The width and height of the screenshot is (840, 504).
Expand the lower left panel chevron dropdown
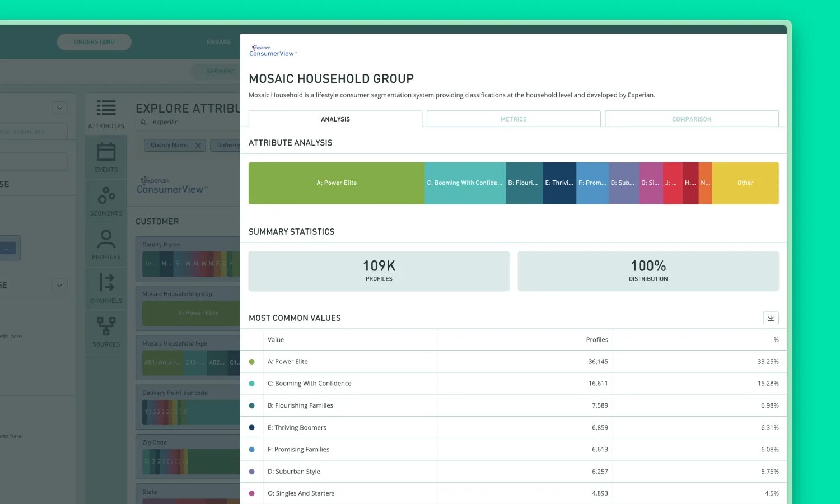pyautogui.click(x=59, y=284)
